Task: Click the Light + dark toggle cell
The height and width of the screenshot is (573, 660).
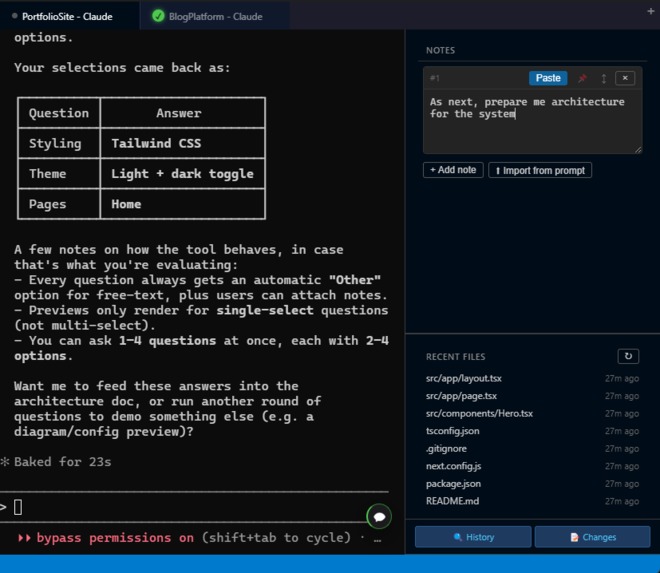Action: [182, 174]
